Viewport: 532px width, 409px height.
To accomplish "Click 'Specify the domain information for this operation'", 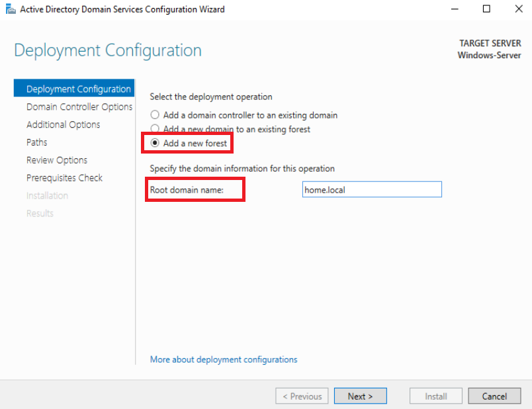I will click(242, 169).
